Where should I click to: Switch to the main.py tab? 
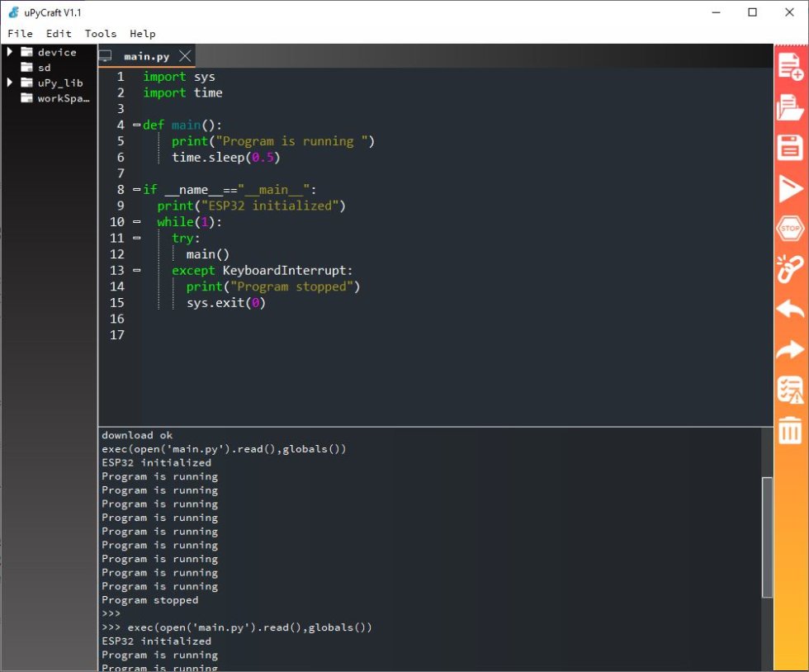click(x=147, y=56)
